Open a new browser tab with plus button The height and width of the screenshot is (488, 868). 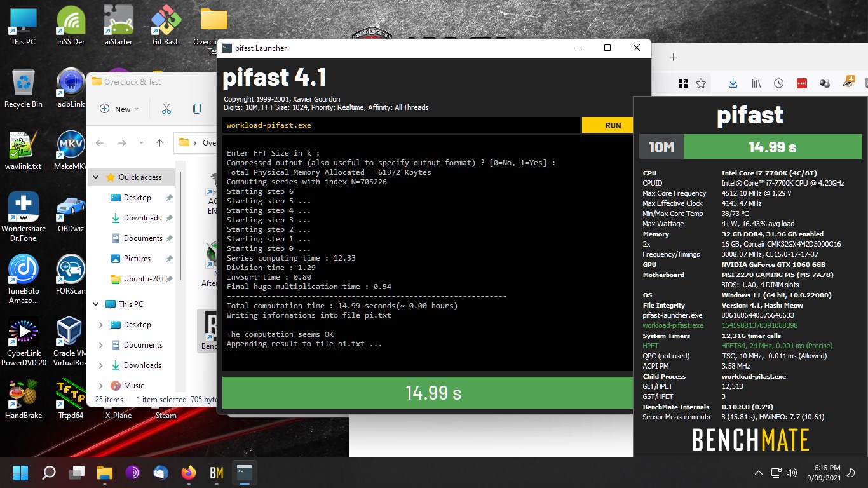click(674, 57)
